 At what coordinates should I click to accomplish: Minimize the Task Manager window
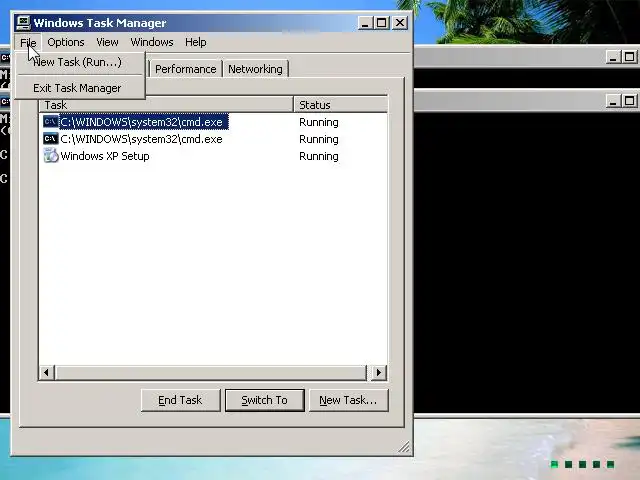(x=365, y=23)
